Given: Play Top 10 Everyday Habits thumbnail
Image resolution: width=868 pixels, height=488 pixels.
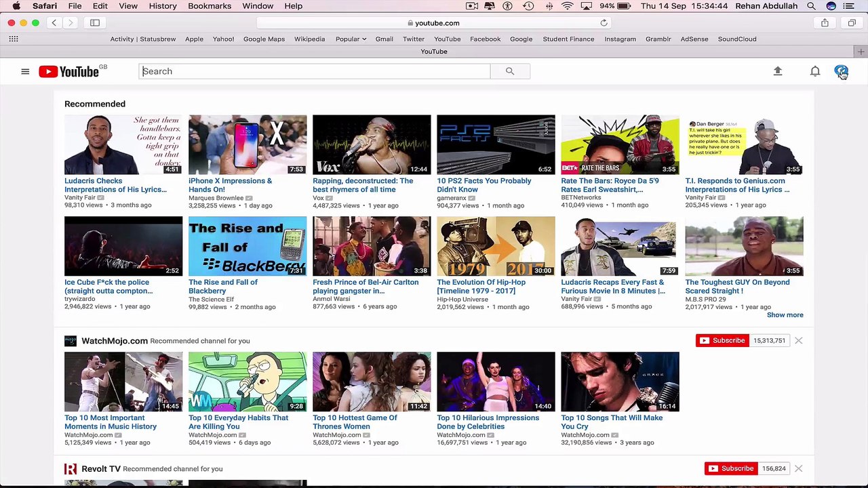Looking at the screenshot, I should 248,382.
